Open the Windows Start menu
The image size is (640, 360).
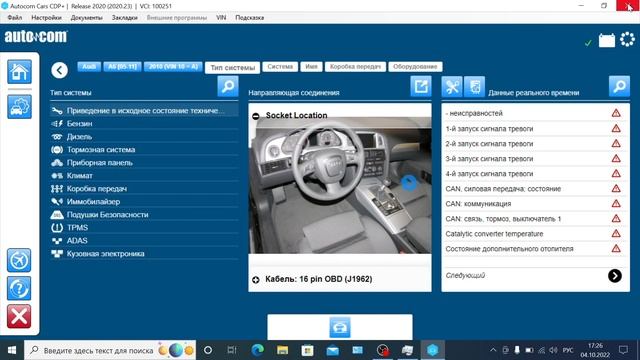click(x=12, y=350)
